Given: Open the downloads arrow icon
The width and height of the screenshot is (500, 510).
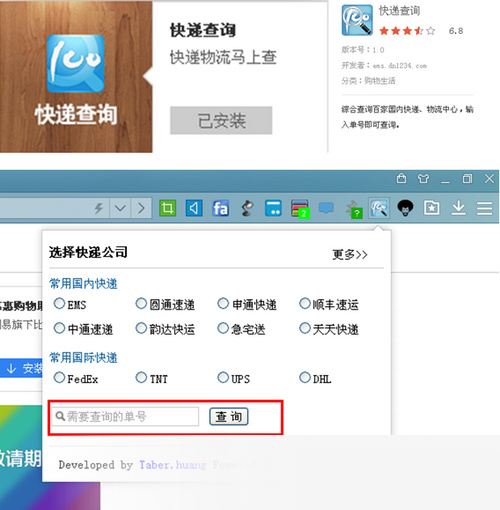Looking at the screenshot, I should click(459, 208).
